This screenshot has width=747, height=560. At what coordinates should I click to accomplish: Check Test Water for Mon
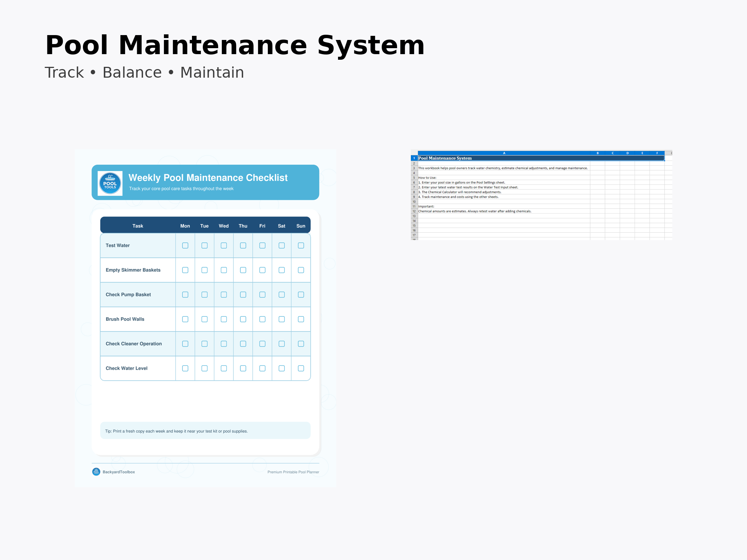185,245
